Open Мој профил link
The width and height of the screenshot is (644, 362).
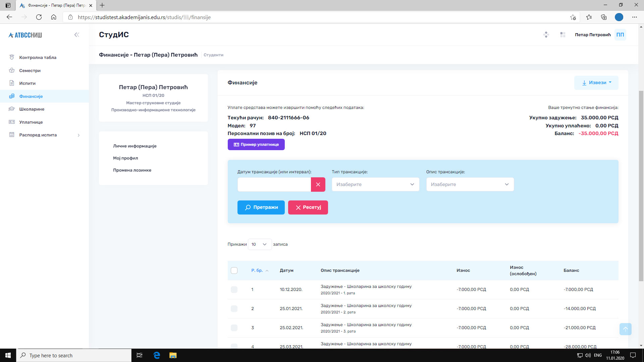[x=125, y=158]
